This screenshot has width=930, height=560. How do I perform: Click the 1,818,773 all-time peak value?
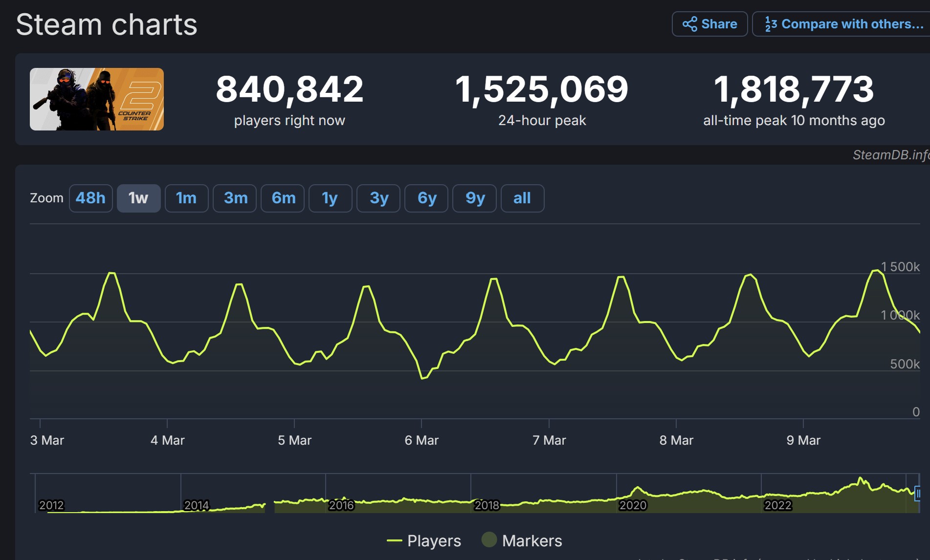tap(794, 89)
